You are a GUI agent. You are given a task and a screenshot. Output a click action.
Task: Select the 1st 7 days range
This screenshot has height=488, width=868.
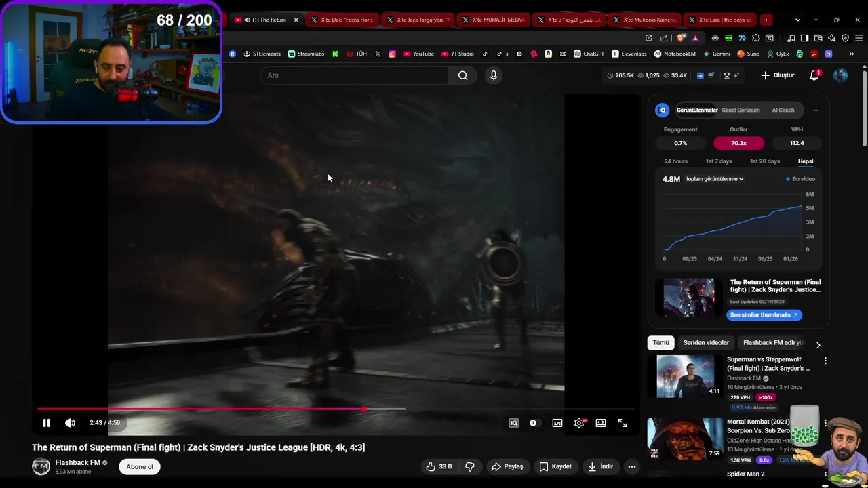[718, 161]
